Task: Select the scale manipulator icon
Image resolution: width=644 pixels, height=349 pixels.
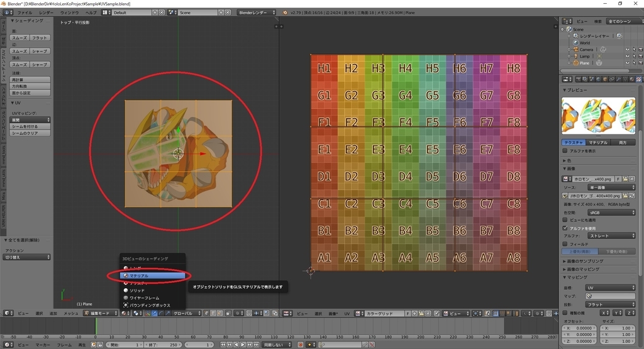Action: pyautogui.click(x=167, y=313)
